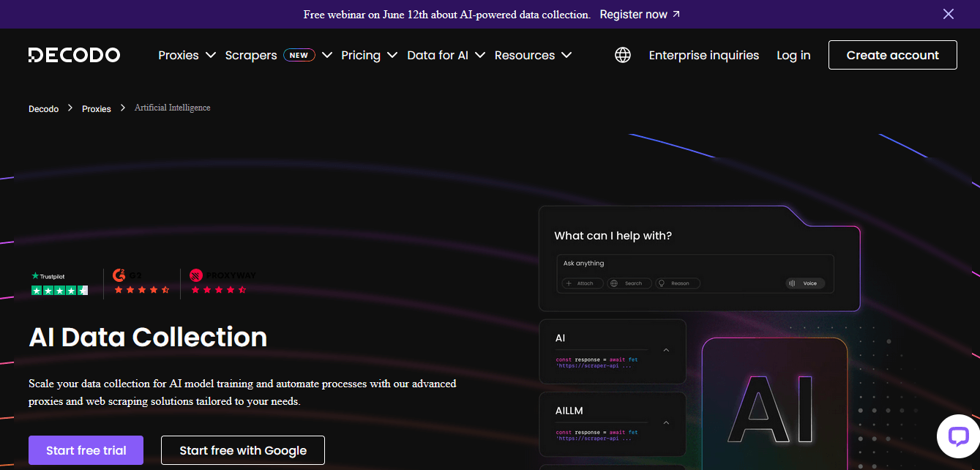This screenshot has width=980, height=470.
Task: Collapse the AILLM code card chevron
Action: (x=666, y=422)
